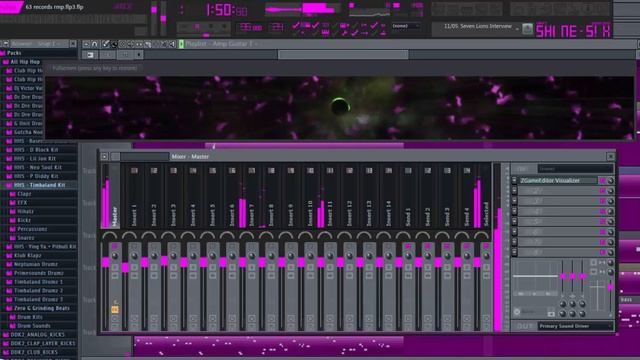Image resolution: width=640 pixels, height=360 pixels.
Task: Open the snap (none) selector dropdown
Action: [406, 26]
